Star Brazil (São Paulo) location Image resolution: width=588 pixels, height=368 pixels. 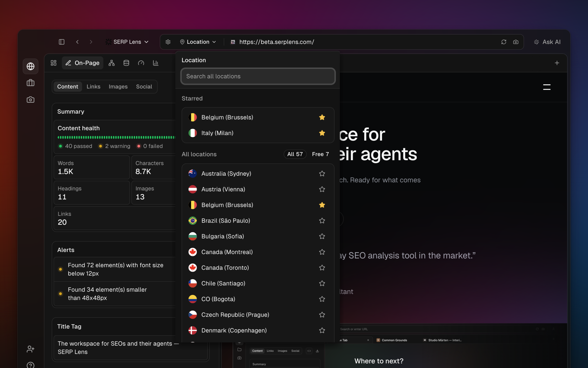click(322, 221)
